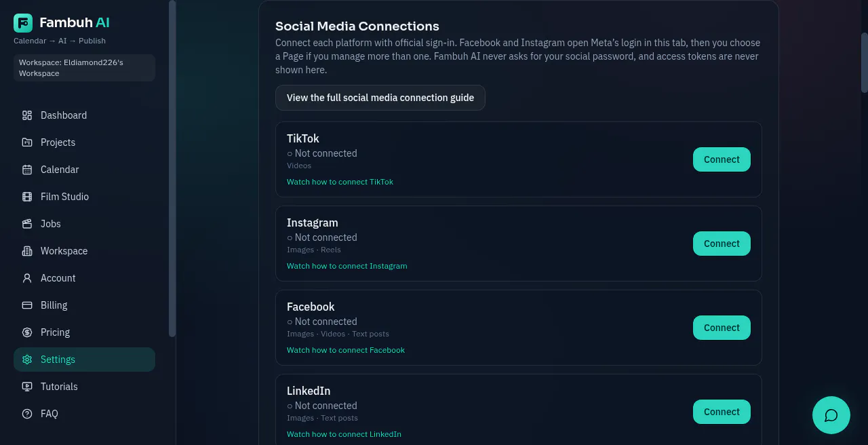Go to Projects in the sidebar
This screenshot has height=445, width=868.
tap(84, 142)
